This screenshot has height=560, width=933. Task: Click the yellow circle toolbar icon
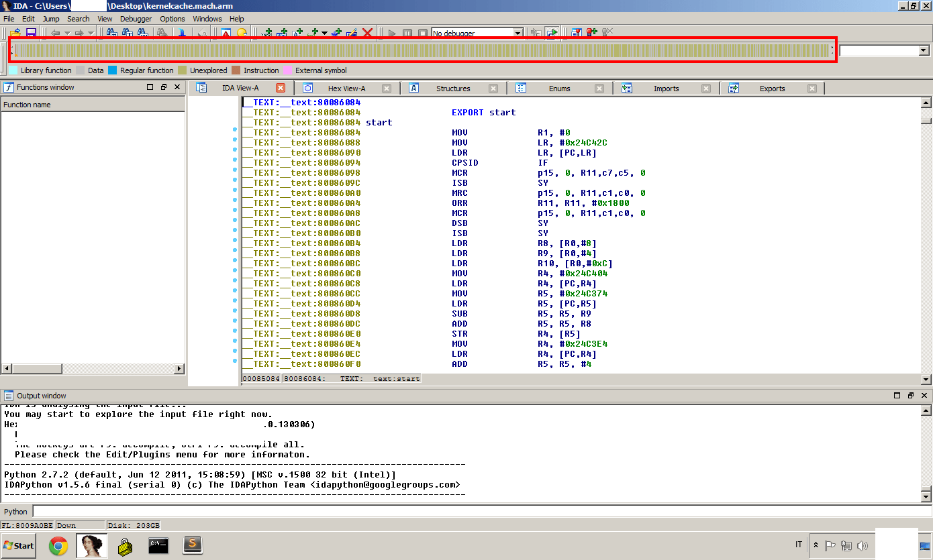click(x=242, y=33)
